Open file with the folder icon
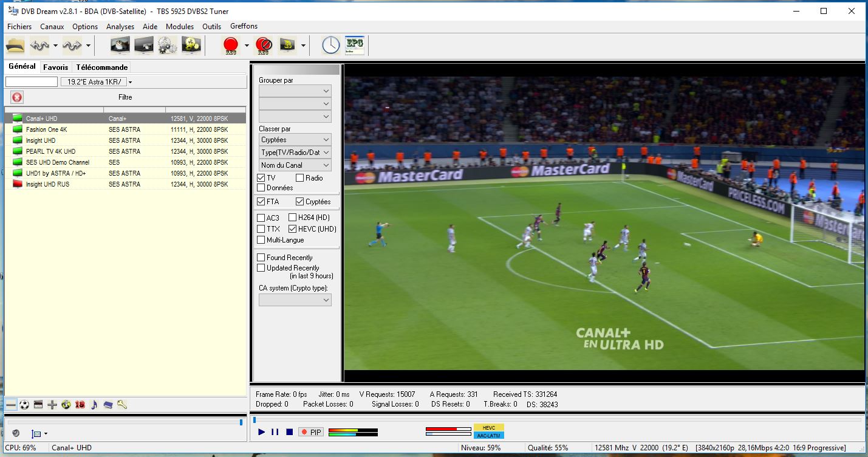 (15, 45)
